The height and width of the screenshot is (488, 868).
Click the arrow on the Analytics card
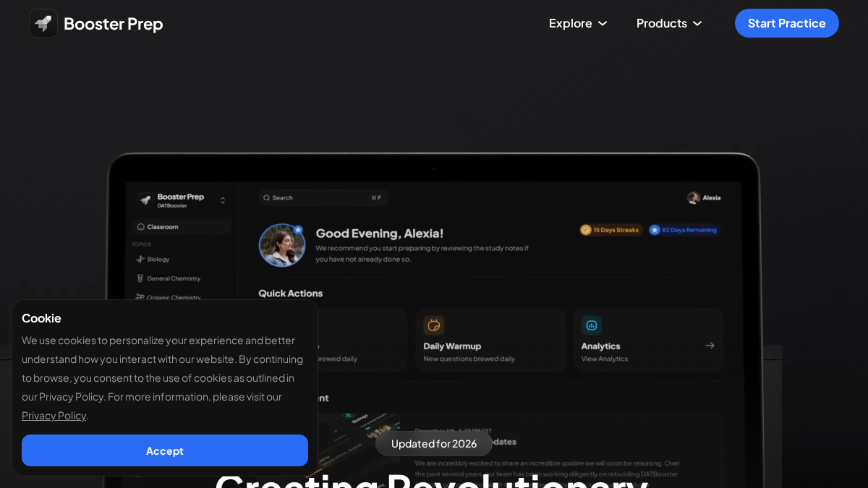[710, 346]
